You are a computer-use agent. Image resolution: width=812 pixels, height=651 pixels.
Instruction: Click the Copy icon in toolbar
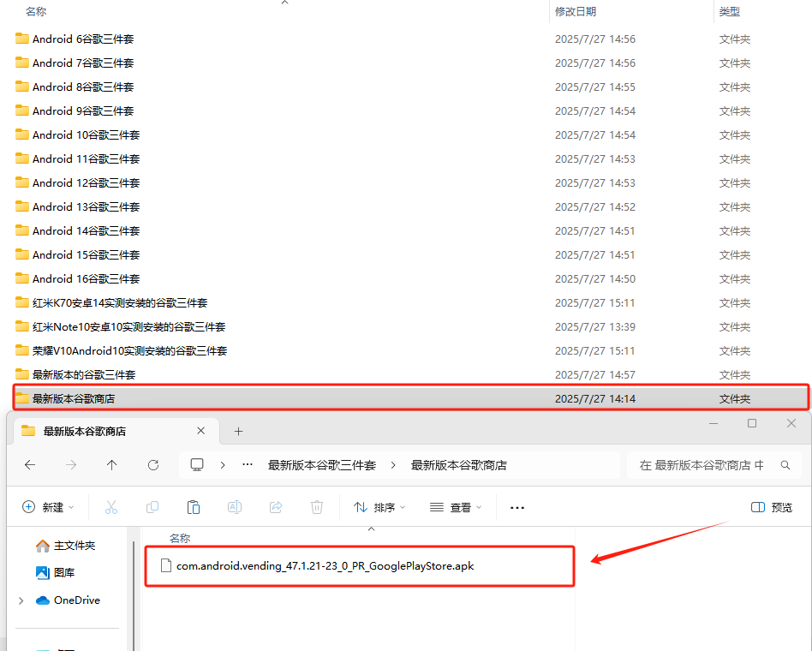tap(152, 507)
